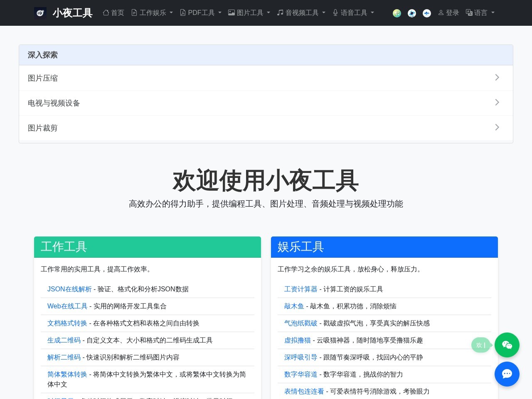Open the JSON在线解析 tool link
532x399 pixels.
69,289
